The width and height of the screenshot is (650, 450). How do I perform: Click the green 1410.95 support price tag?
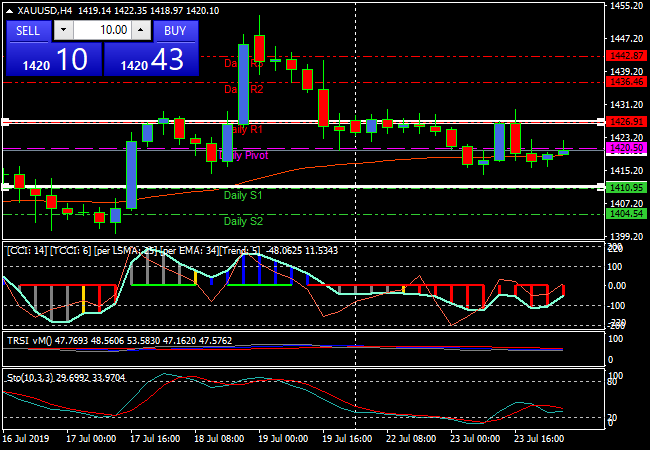pyautogui.click(x=626, y=187)
